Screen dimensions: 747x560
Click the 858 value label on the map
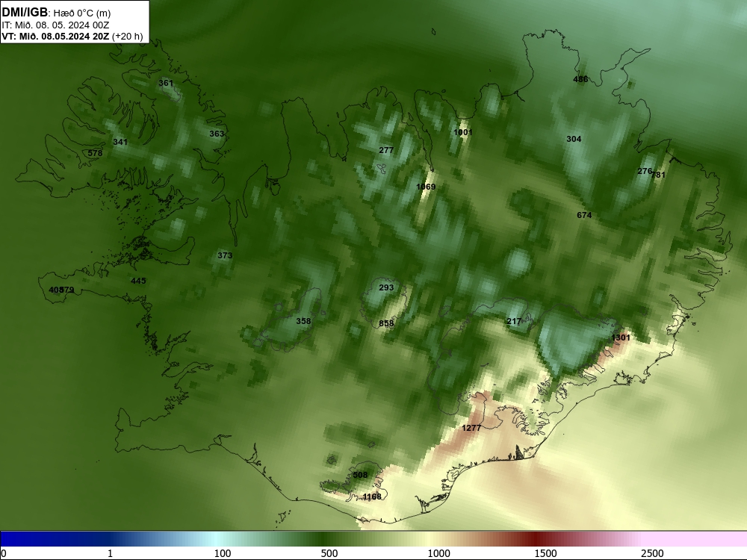tap(386, 323)
